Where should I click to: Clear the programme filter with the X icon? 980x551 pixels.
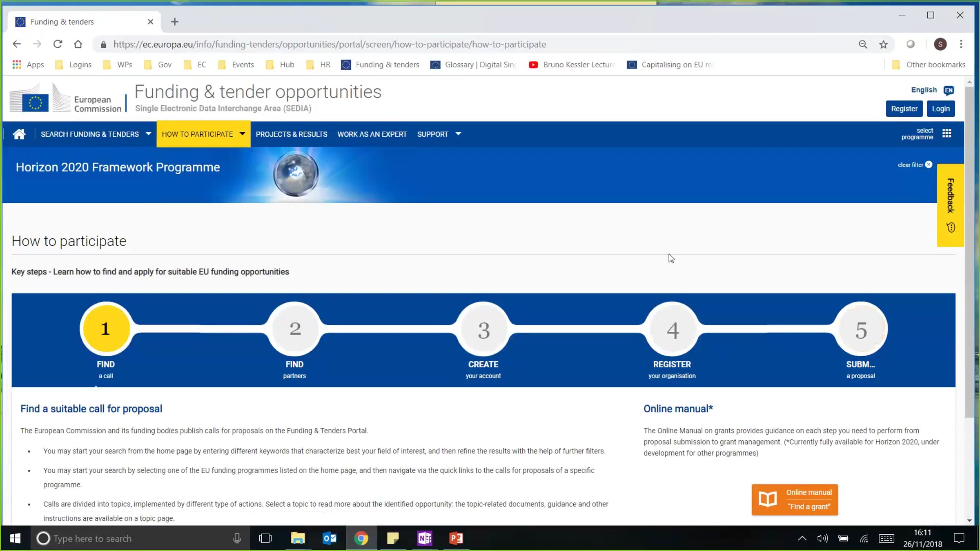[x=929, y=164]
